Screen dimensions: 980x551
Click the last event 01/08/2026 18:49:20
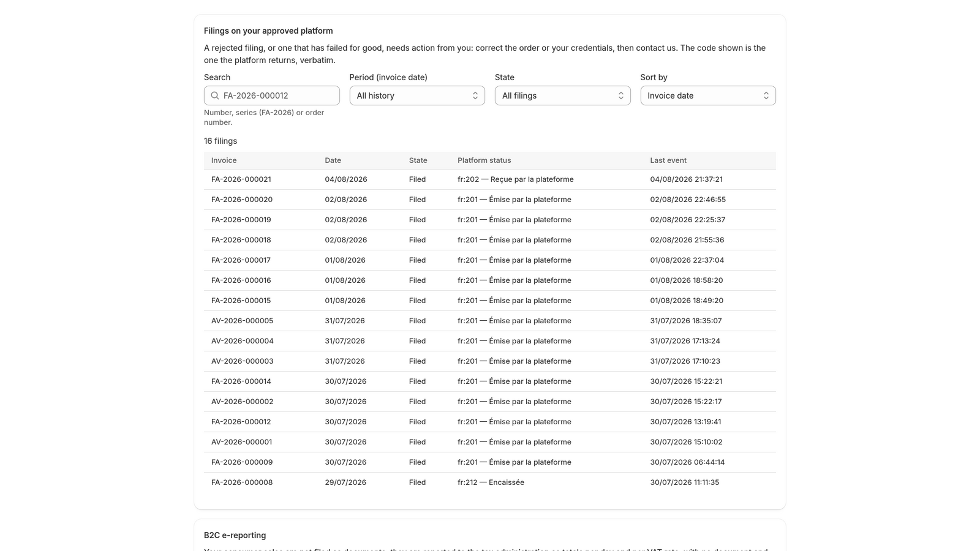pos(687,301)
